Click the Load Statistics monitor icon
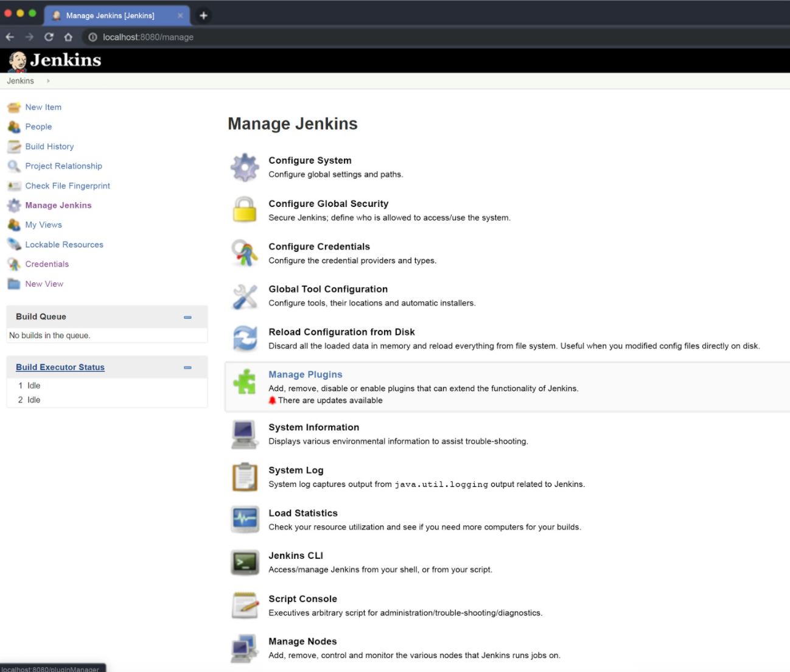This screenshot has width=790, height=672. pos(245,520)
